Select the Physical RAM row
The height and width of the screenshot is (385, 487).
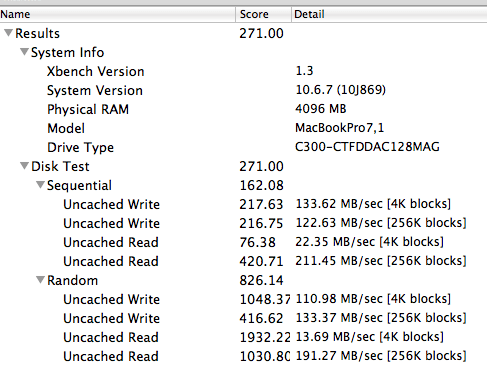tap(243, 109)
